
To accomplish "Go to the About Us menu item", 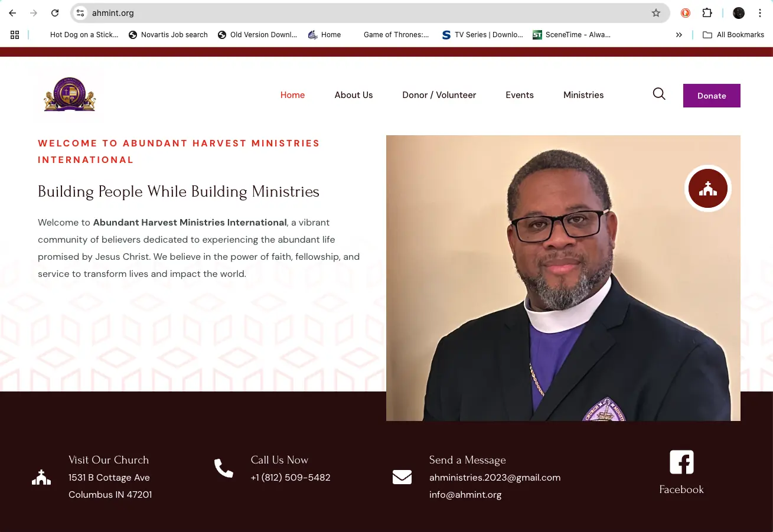I will pyautogui.click(x=354, y=95).
